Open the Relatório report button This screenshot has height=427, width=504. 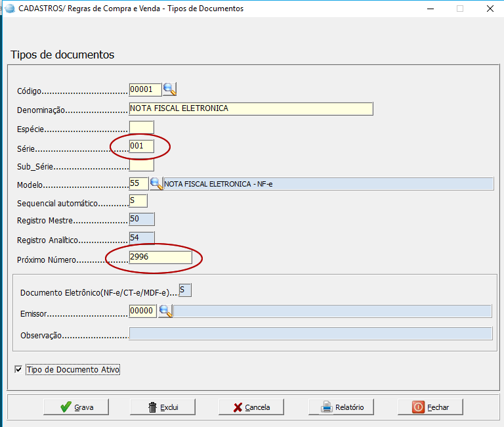tap(341, 407)
